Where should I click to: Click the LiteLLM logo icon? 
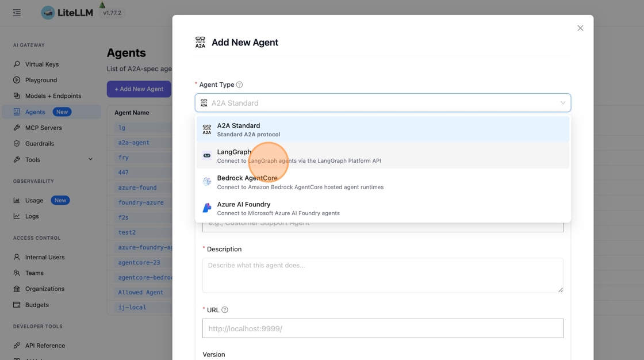(48, 13)
